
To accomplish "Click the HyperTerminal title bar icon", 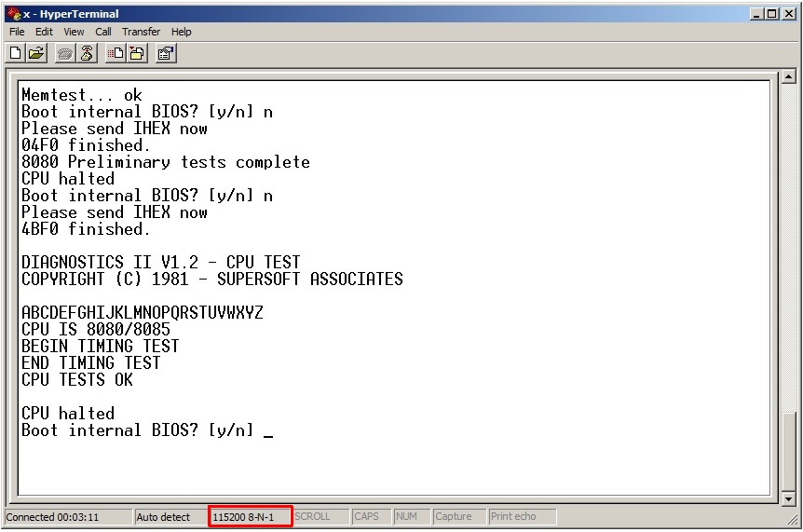I will pos(14,14).
